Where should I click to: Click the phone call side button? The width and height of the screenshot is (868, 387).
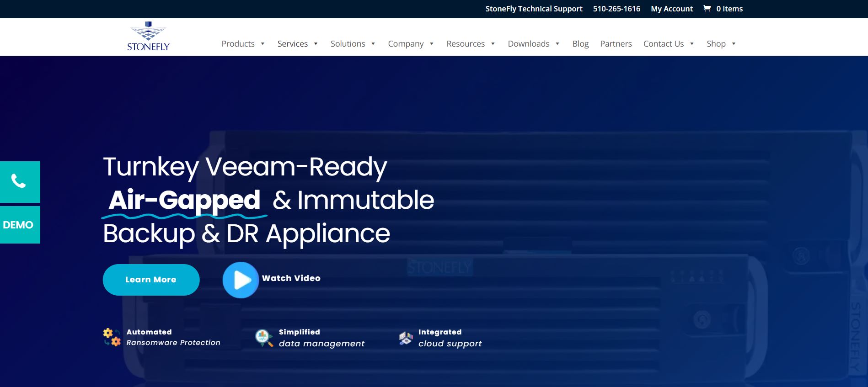tap(20, 182)
